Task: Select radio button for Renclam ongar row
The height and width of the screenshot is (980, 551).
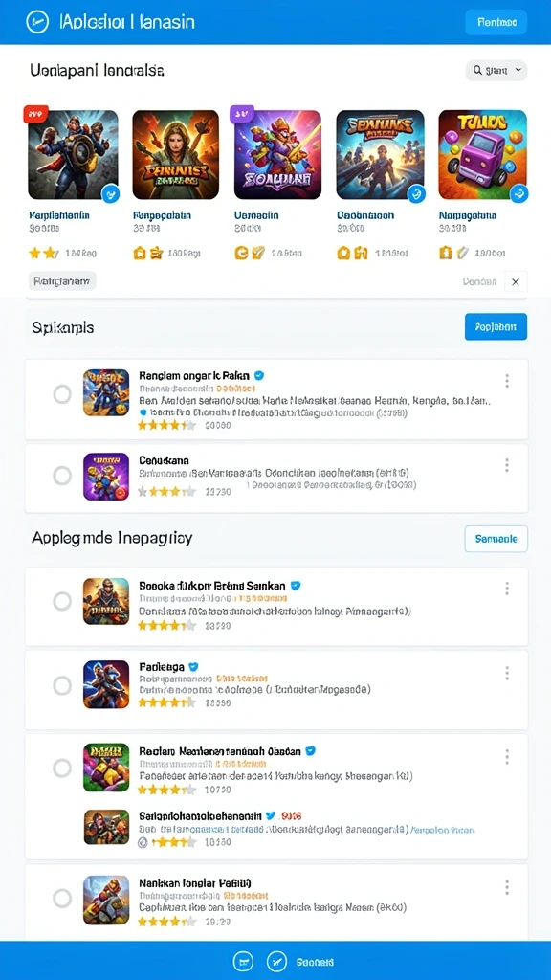Action: click(x=62, y=394)
